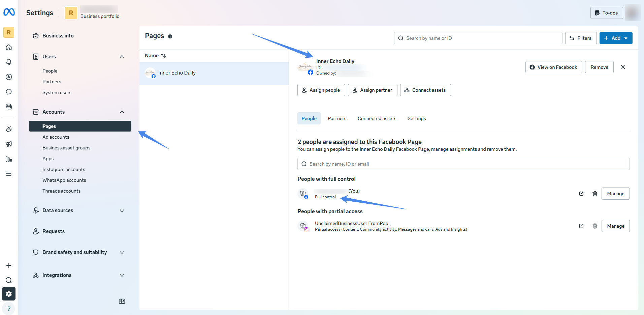Image resolution: width=644 pixels, height=315 pixels.
Task: Expand Brand safety and suitability section
Action: tap(122, 252)
